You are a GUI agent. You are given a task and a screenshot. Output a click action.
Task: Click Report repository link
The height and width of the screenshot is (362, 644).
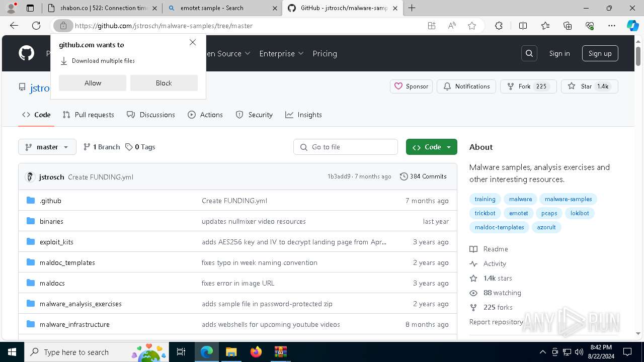pos(496,322)
